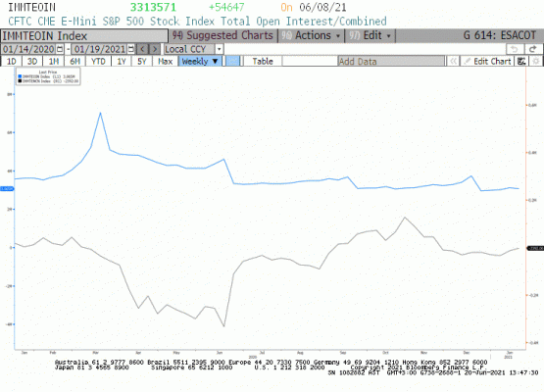Viewport: 544px width, 392px height.
Task: Click the Edit Chart button
Action: coord(487,62)
